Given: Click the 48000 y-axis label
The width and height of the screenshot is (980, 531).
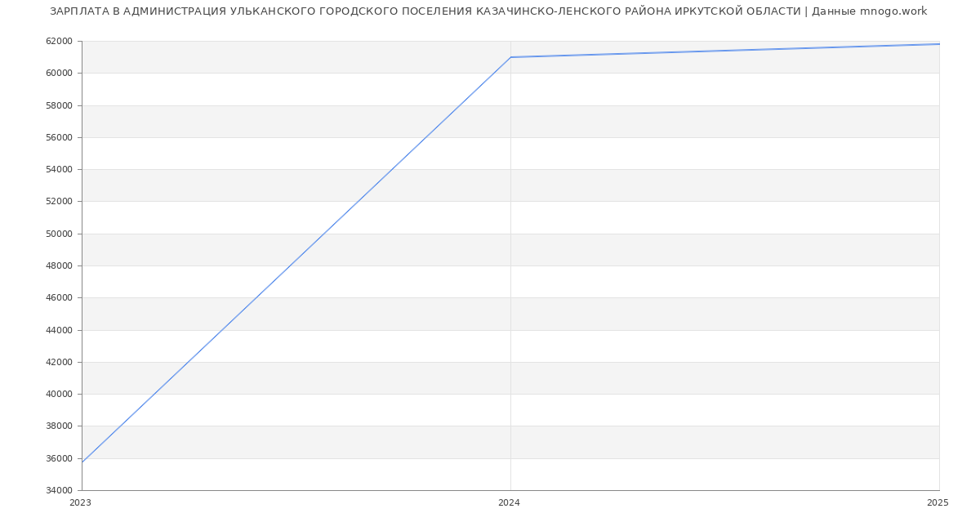Looking at the screenshot, I should [x=59, y=265].
